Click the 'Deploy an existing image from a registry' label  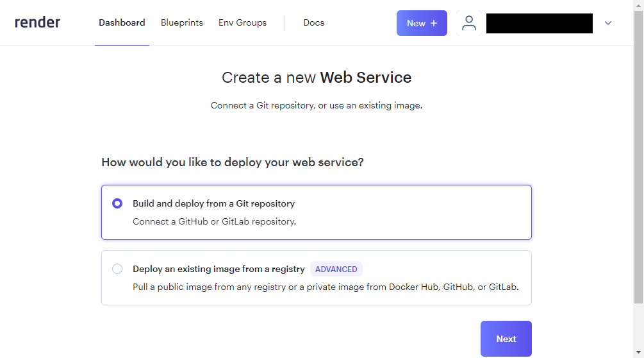219,269
